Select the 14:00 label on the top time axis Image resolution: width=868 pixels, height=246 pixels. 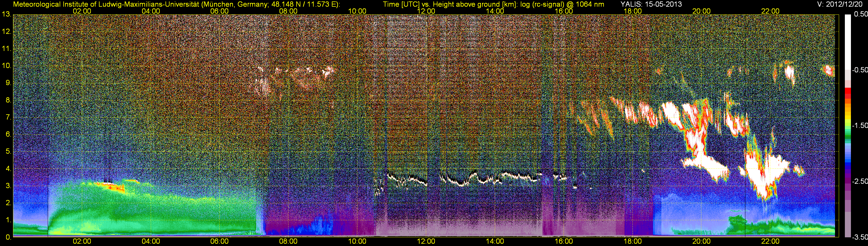click(x=495, y=11)
